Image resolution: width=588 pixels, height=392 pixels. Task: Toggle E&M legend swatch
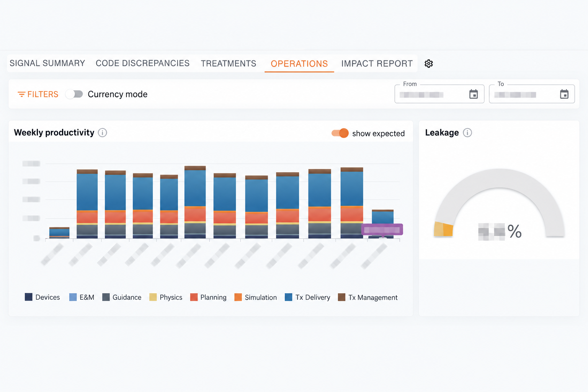(73, 297)
